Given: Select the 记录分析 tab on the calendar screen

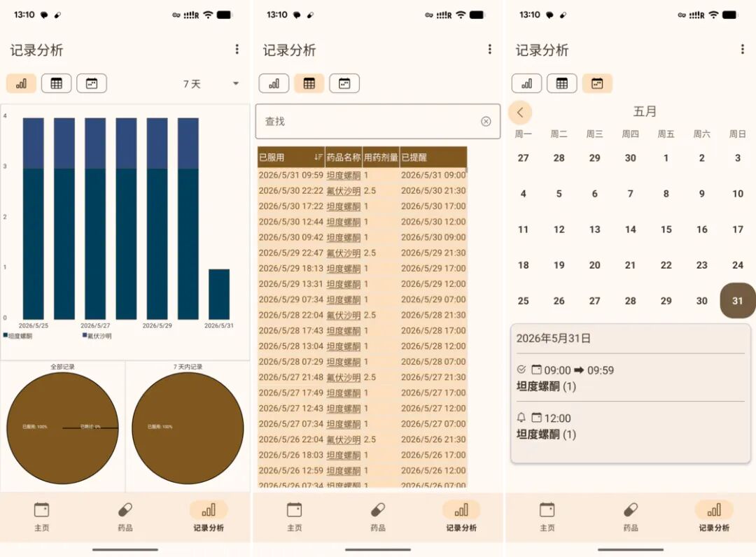Looking at the screenshot, I should (x=714, y=516).
